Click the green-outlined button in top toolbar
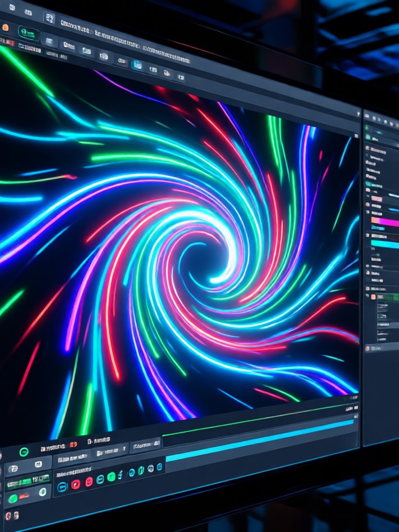Viewport: 399px width, 532px height. point(29,34)
